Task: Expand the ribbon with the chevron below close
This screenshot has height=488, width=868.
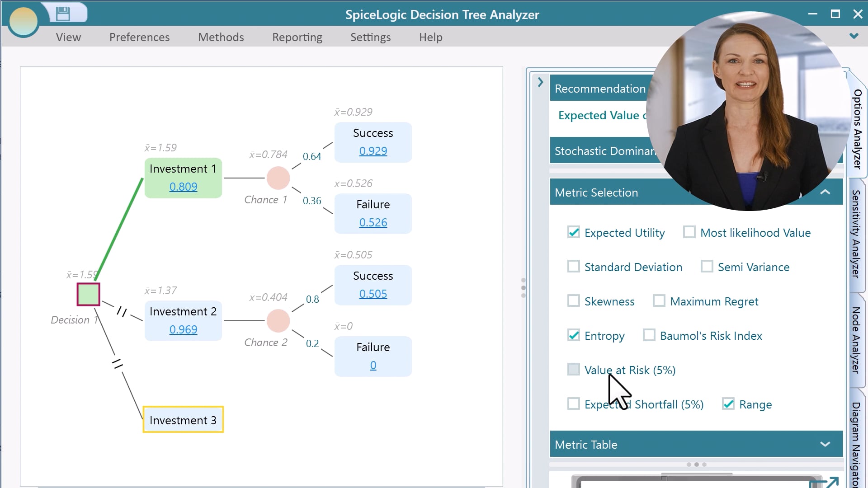Action: tap(854, 36)
